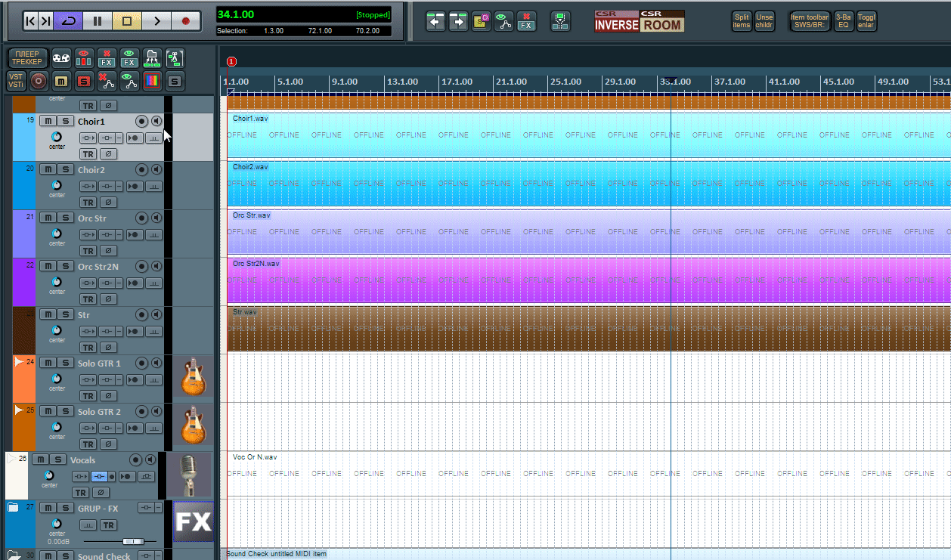951x560 pixels.
Task: Collapse the Solo GTR 2 folder arrow
Action: click(x=19, y=410)
